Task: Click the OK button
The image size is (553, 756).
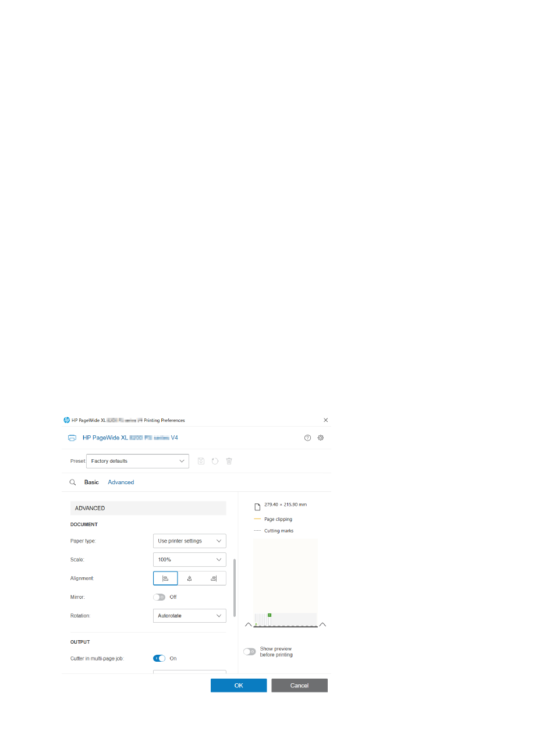Action: [239, 686]
